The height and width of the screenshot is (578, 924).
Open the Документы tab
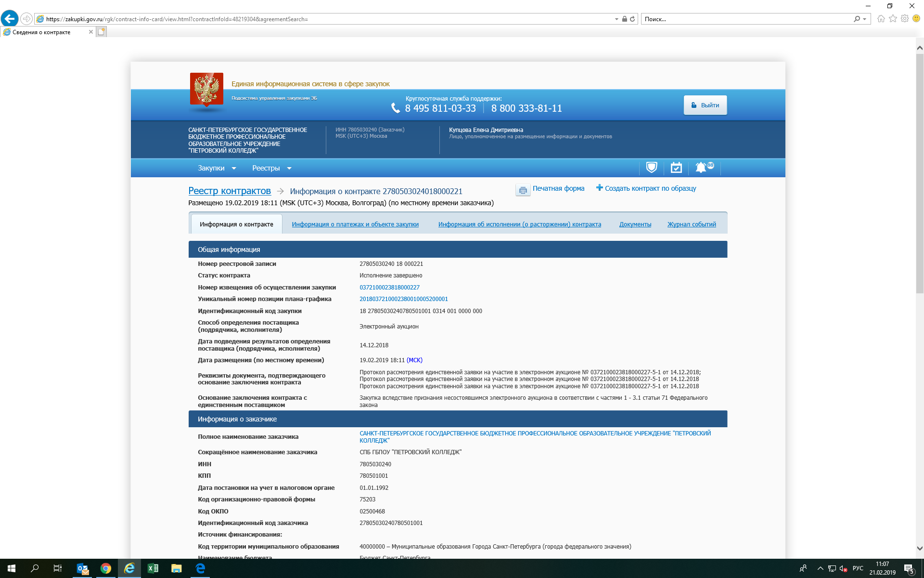click(635, 224)
